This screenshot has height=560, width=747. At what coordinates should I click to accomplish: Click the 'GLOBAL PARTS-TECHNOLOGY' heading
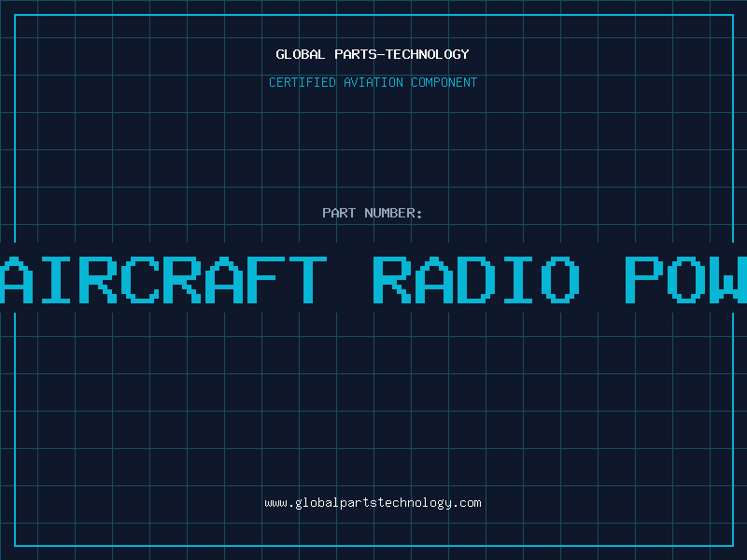(x=373, y=54)
